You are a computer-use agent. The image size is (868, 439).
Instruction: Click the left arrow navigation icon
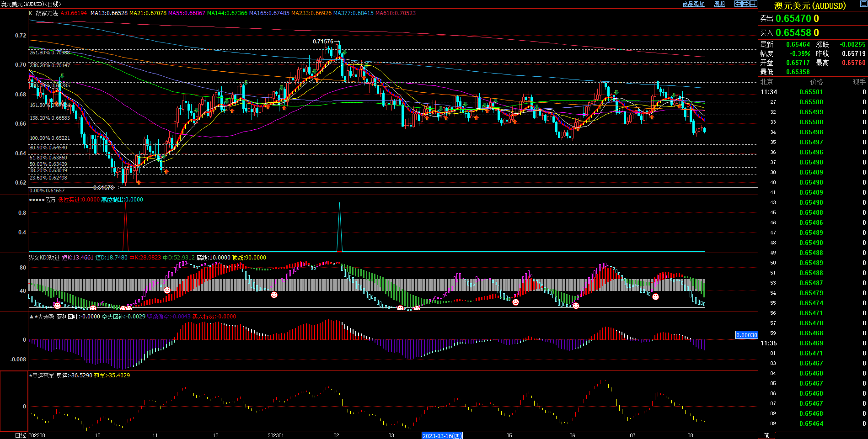click(x=738, y=4)
